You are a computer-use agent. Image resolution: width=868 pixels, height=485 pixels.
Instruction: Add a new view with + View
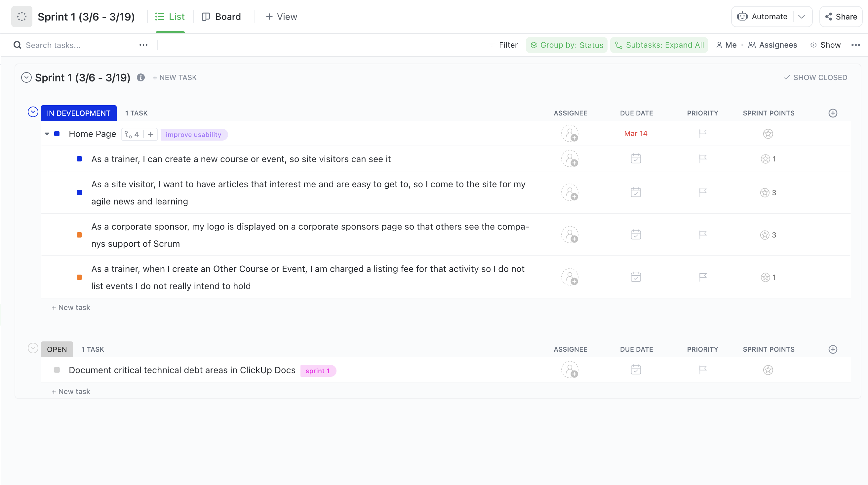coord(281,17)
